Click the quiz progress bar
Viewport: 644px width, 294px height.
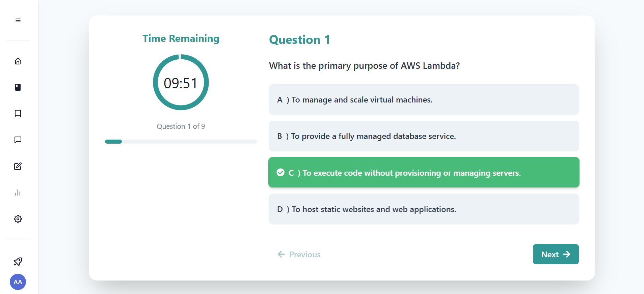[x=181, y=142]
